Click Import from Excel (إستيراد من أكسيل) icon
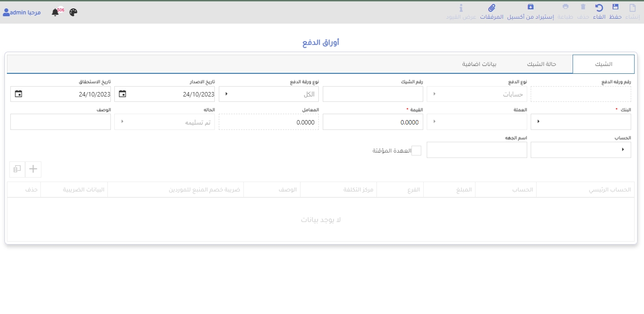Screen dimensions: 644x314 tap(530, 7)
